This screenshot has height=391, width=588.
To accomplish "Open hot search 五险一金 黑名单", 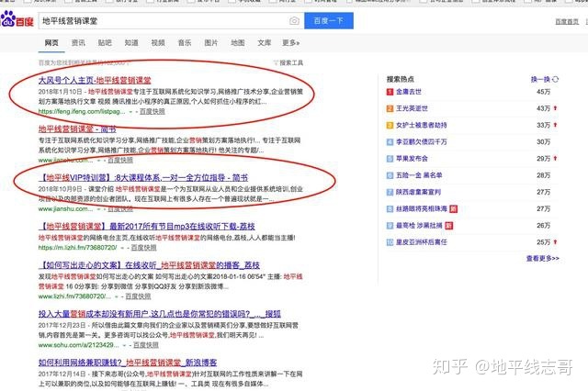I will 419,175.
